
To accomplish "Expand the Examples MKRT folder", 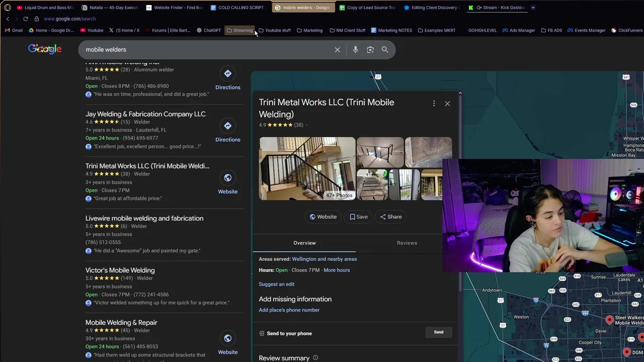I will [x=436, y=30].
